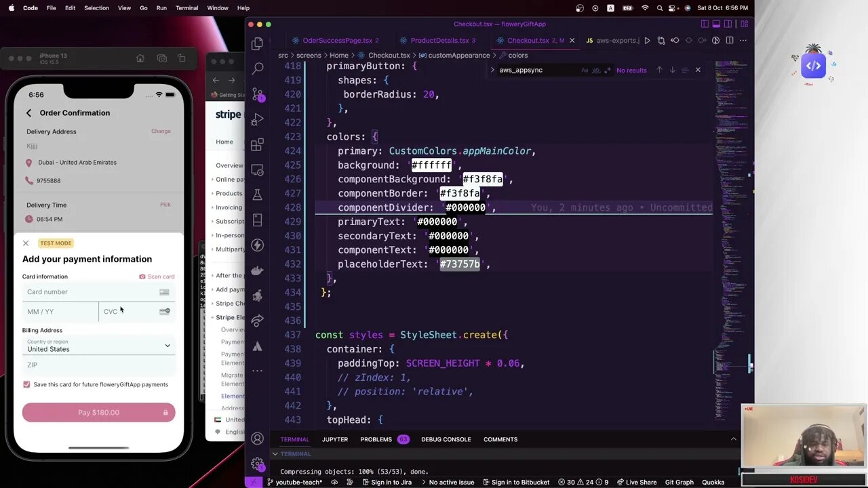Click Sign in to Jira status item
The image size is (868, 488).
pyautogui.click(x=386, y=482)
